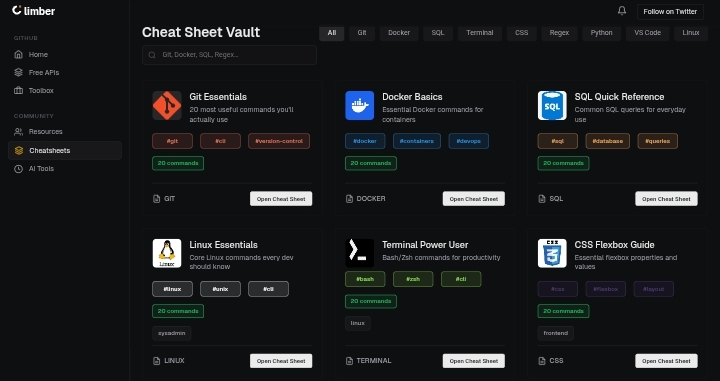Click the #flexbox tag
This screenshot has width=720, height=381.
coord(606,289)
